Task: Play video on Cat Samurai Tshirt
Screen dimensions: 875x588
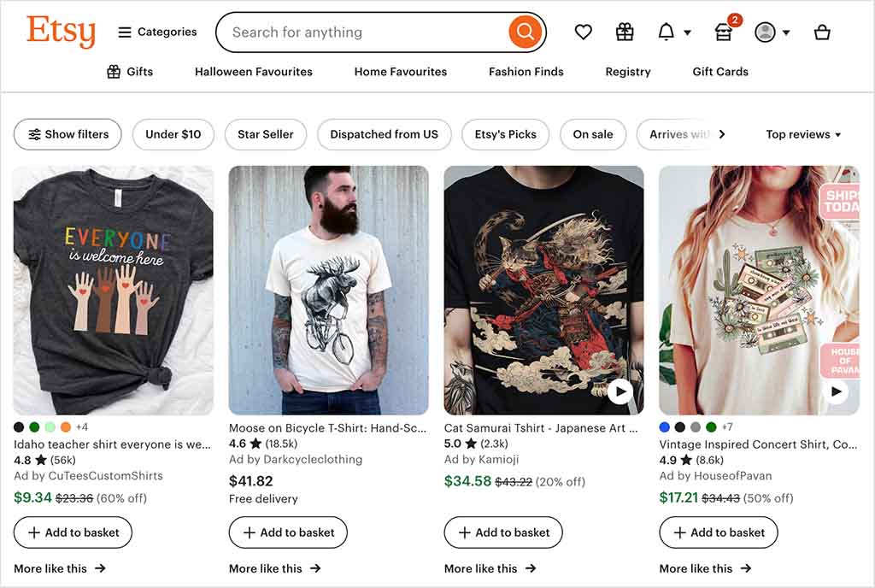Action: pos(620,391)
